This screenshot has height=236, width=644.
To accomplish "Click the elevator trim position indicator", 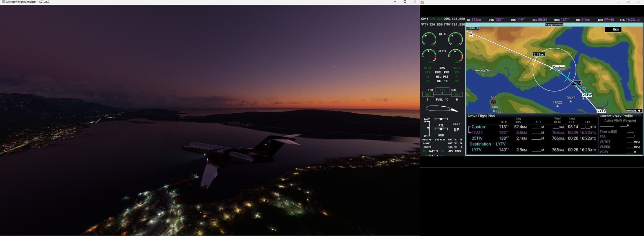I will (428, 127).
